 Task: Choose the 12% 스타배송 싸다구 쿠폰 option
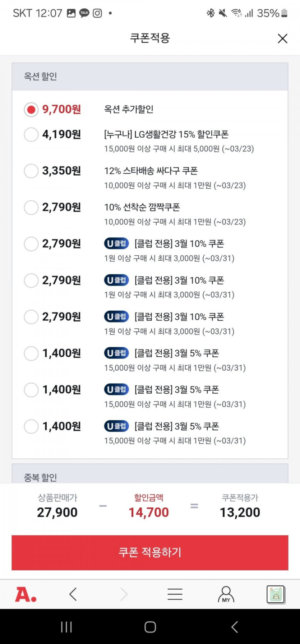coord(31,171)
